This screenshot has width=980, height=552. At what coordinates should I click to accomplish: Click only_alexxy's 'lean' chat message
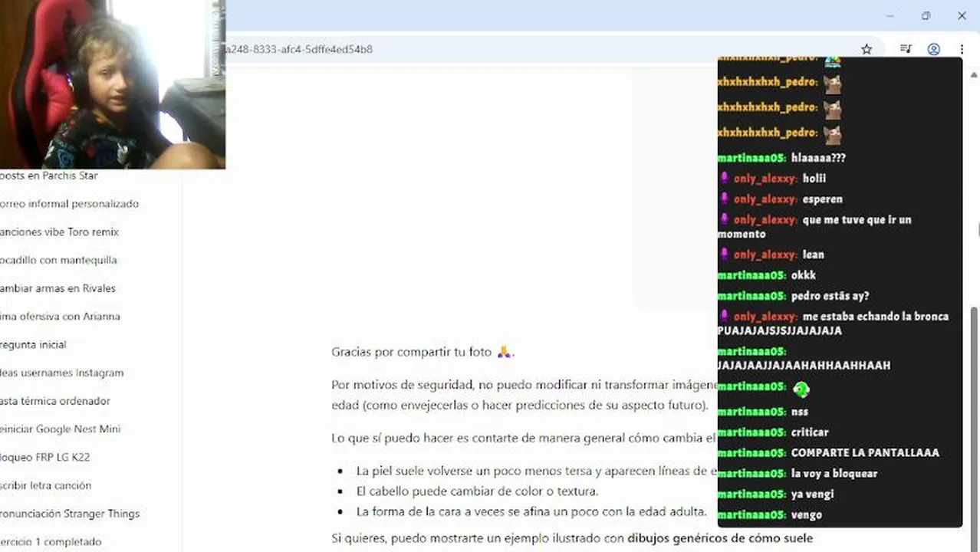tap(814, 255)
